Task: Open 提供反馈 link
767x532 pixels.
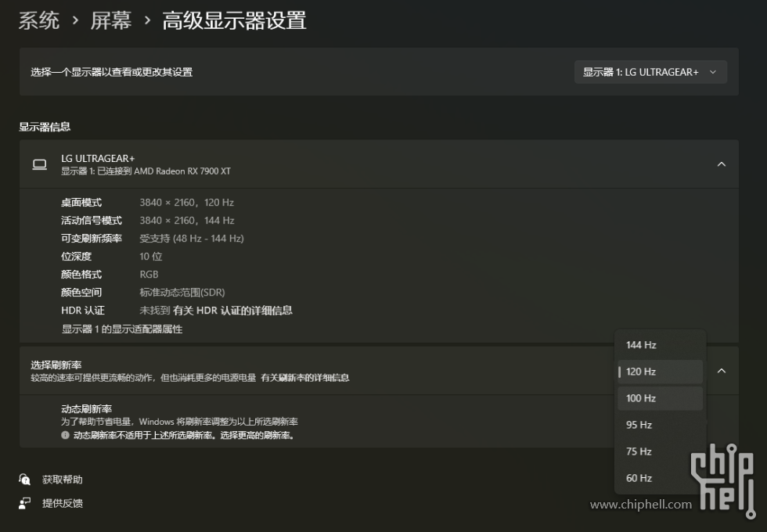Action: (x=62, y=503)
